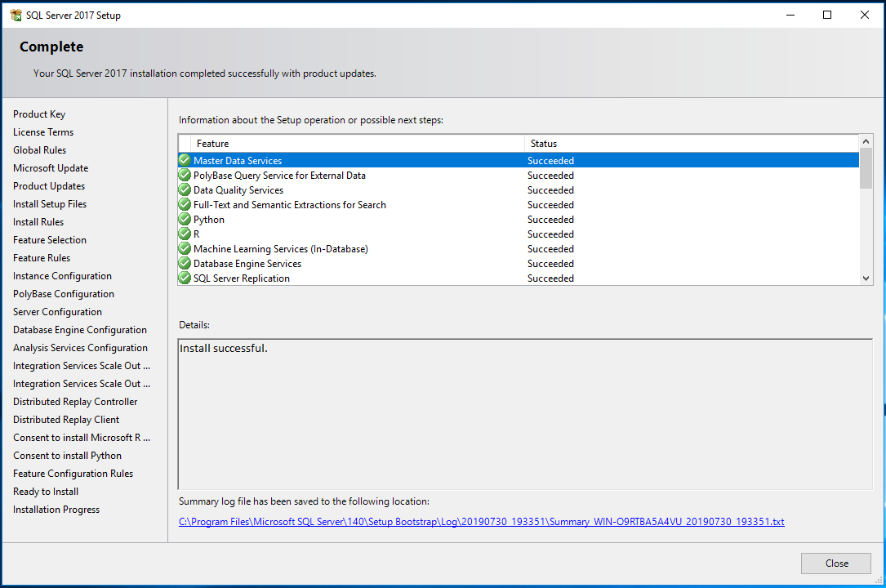Click the feature list vertical scrollbar thumb
886x588 pixels.
[866, 169]
